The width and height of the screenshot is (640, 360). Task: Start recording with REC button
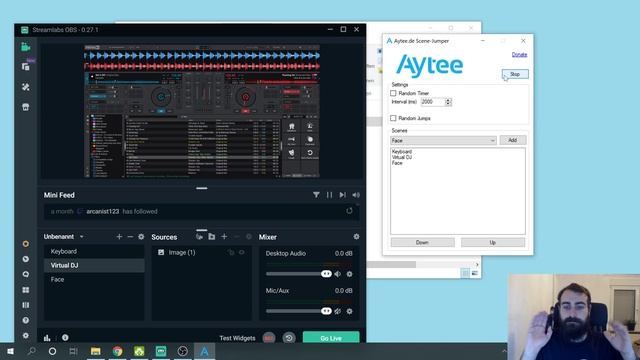[269, 338]
